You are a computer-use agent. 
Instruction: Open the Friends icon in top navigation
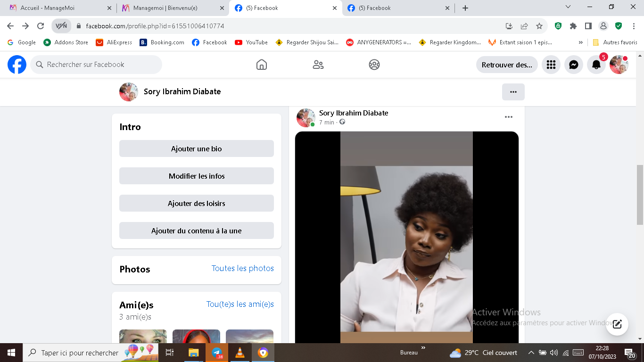tap(318, 65)
